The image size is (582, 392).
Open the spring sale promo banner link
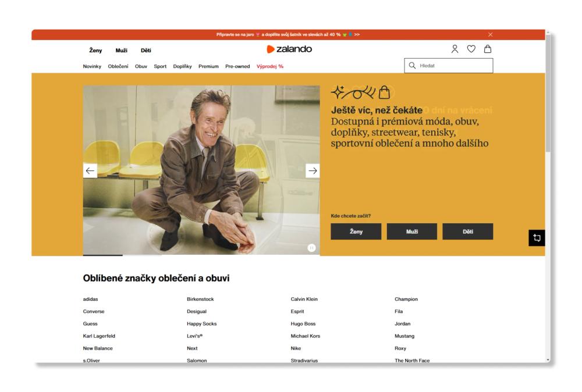[x=288, y=34]
